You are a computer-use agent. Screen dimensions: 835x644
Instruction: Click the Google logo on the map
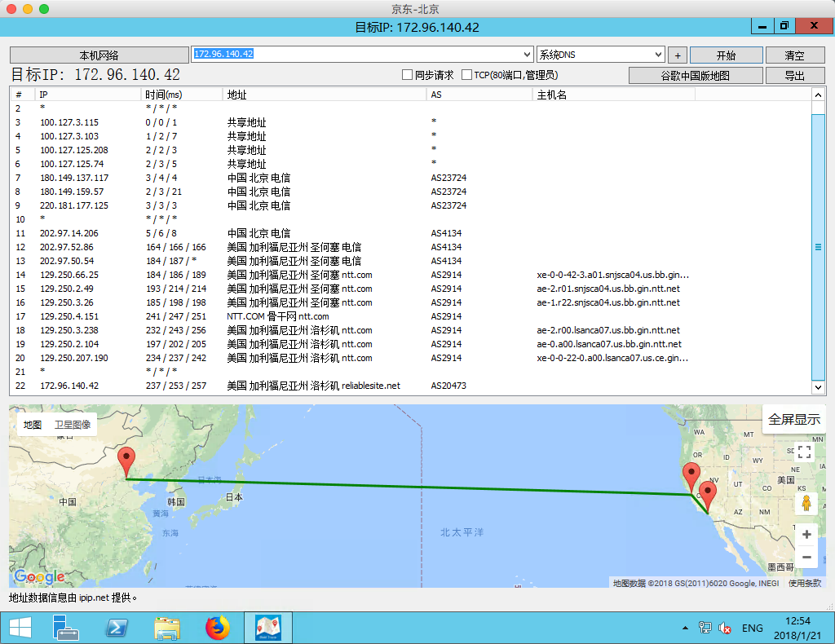pyautogui.click(x=39, y=576)
